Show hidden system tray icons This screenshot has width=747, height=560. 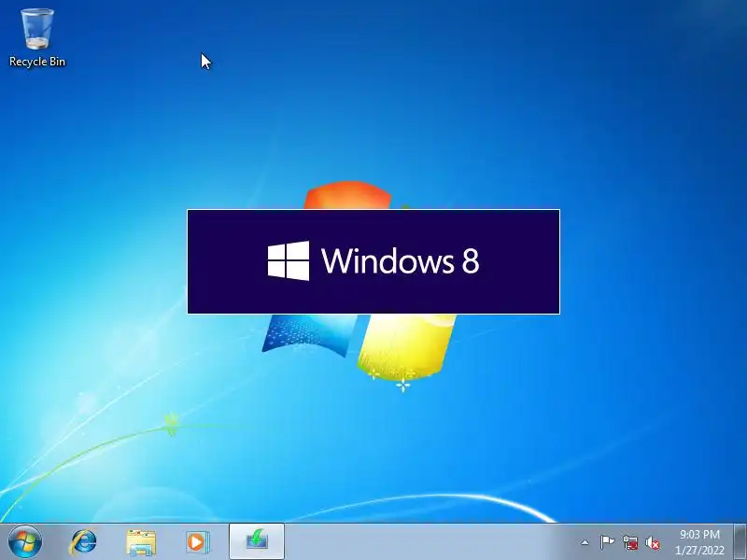tap(585, 542)
